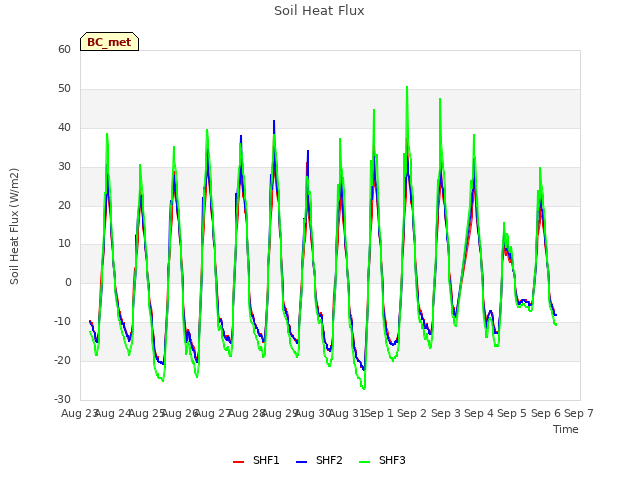The height and width of the screenshot is (480, 640).
Task: Click the -20 y-axis tick label
Action: 63,360
